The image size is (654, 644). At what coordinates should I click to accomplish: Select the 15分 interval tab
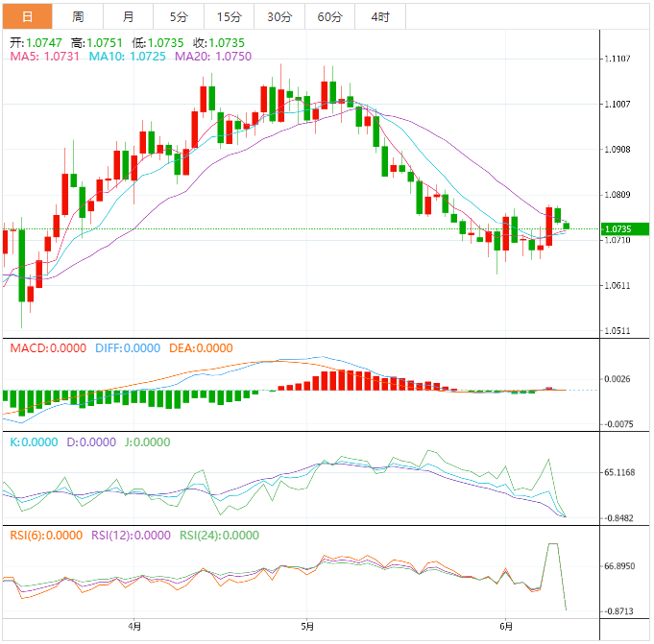230,17
